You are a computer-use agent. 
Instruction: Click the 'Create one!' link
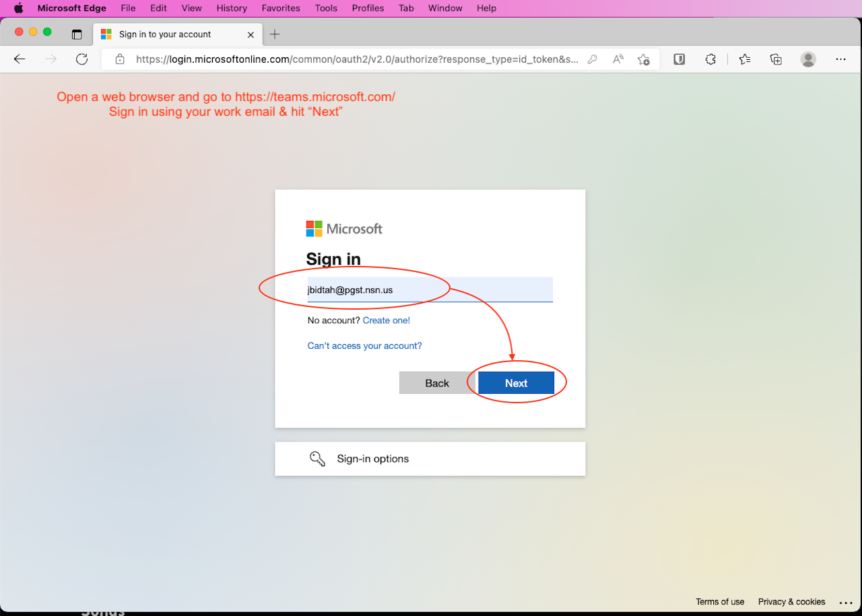tap(387, 320)
